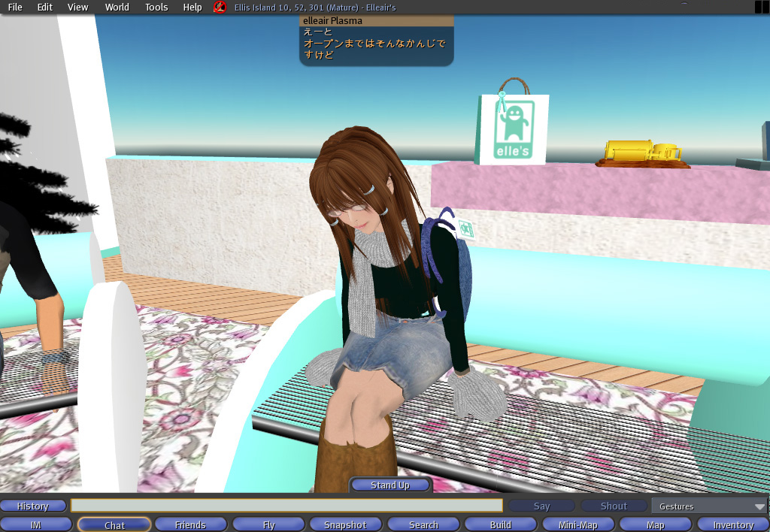Image resolution: width=770 pixels, height=532 pixels.
Task: Open the File menu
Action: pos(15,8)
